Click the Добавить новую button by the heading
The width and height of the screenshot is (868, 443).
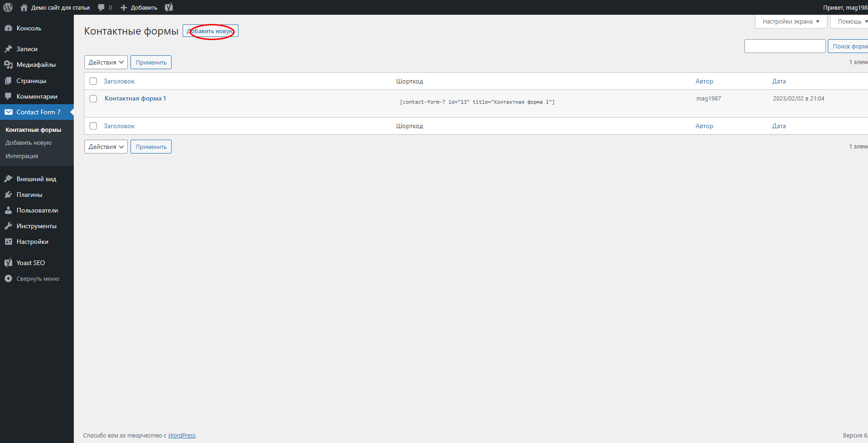point(210,31)
